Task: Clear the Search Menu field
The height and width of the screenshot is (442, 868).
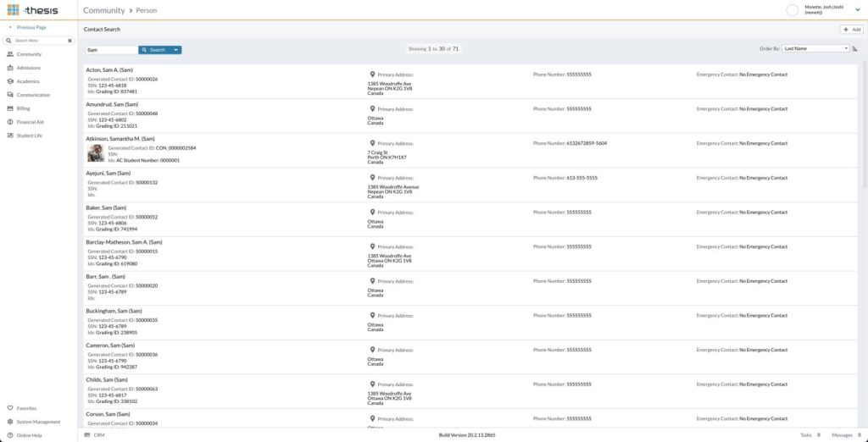Action: pos(70,41)
